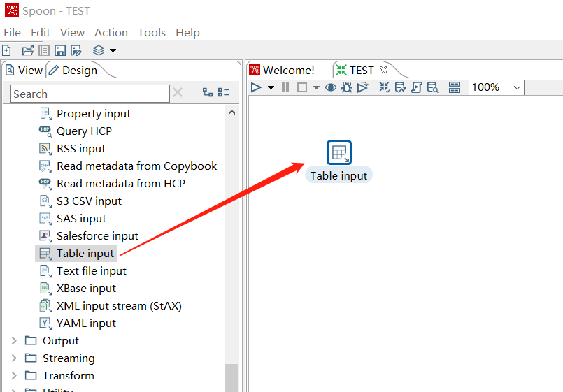
Task: Click Output folder label
Action: click(x=61, y=341)
